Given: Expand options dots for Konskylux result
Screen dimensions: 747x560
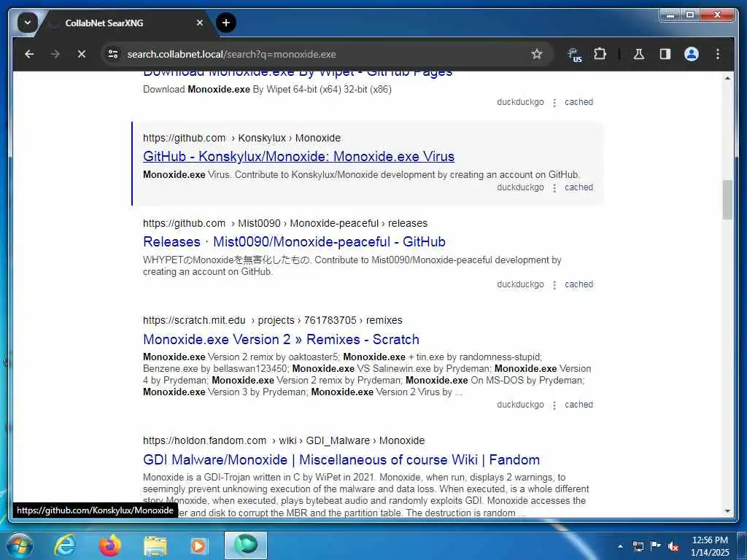Looking at the screenshot, I should click(554, 188).
